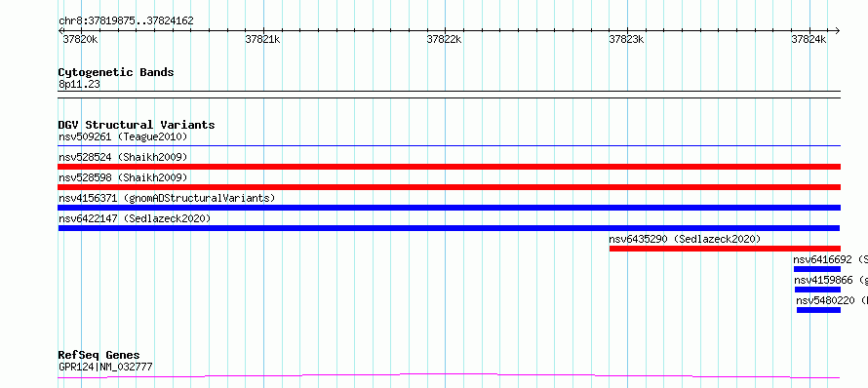Viewport: 868px width, 388px height.
Task: Click the blue nsv6422147 variant bar
Action: tap(449, 228)
